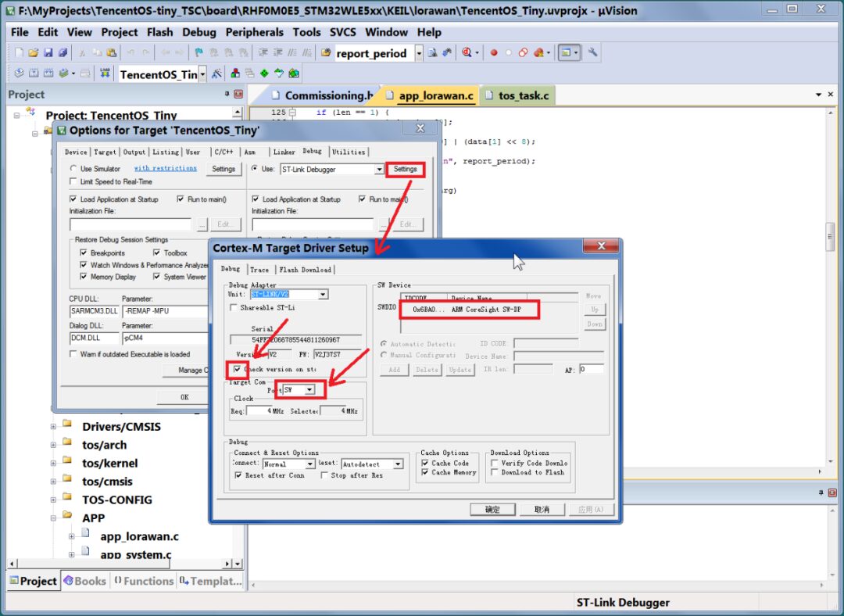Click the editor vertical scrollbar thumb
This screenshot has height=616, width=844.
click(829, 236)
